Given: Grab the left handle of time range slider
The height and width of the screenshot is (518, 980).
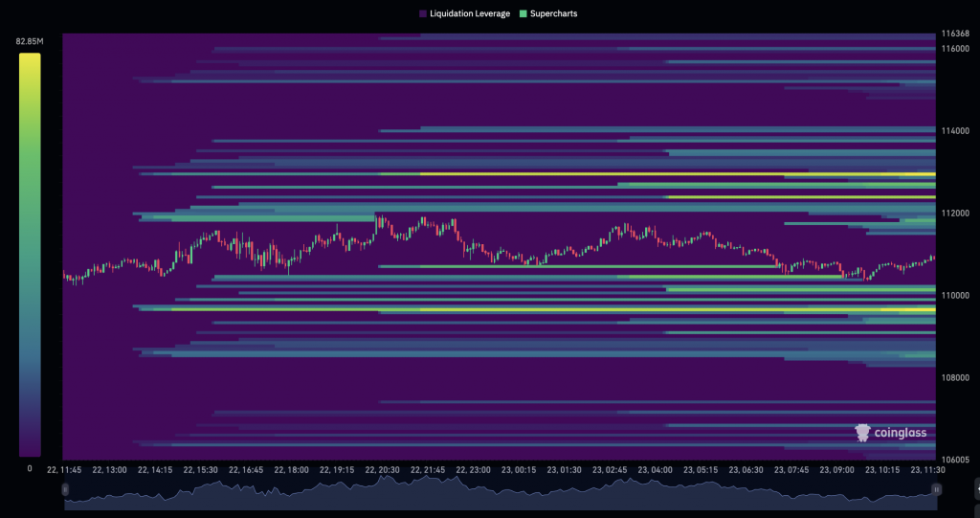Looking at the screenshot, I should tap(65, 489).
